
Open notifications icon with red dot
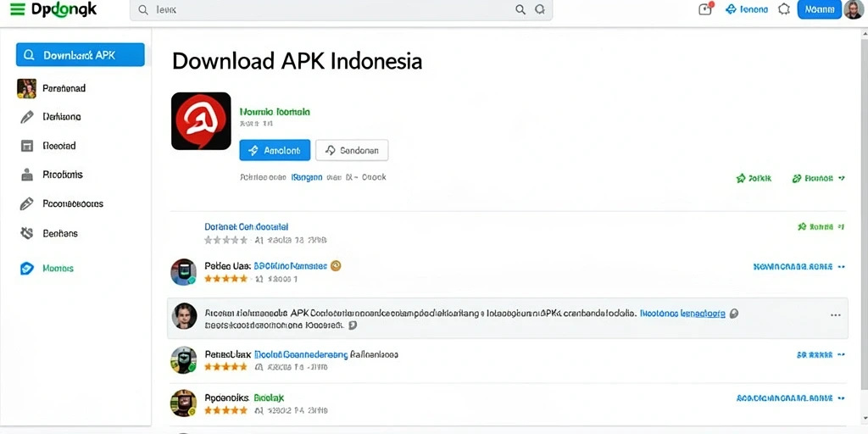(706, 8)
